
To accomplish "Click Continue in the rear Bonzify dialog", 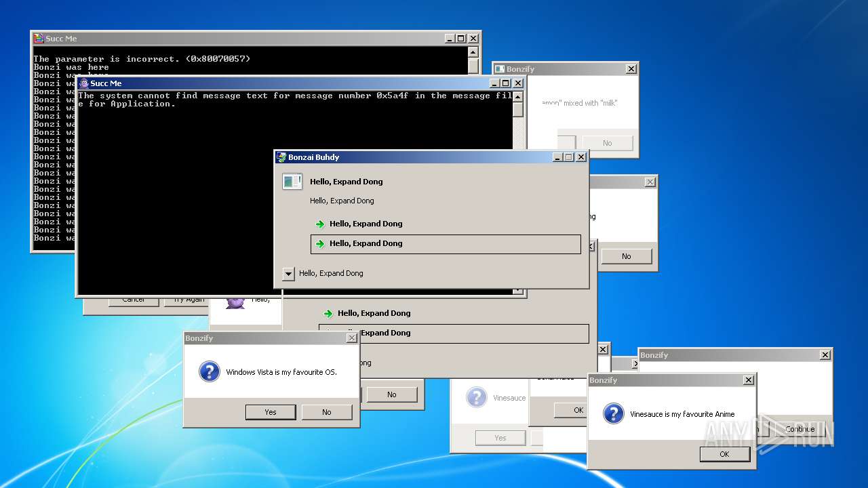I will (800, 429).
